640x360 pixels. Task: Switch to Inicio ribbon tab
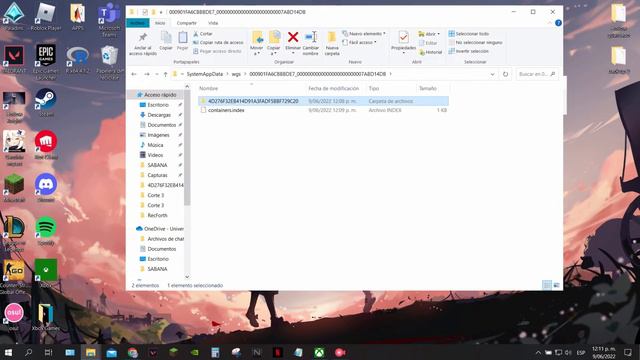click(160, 23)
